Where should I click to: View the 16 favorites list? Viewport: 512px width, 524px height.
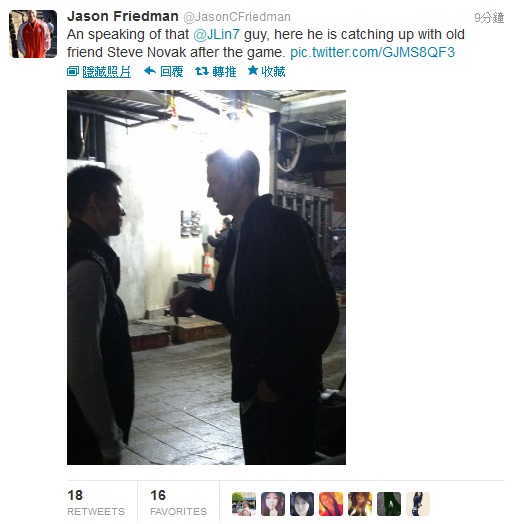coord(178,503)
